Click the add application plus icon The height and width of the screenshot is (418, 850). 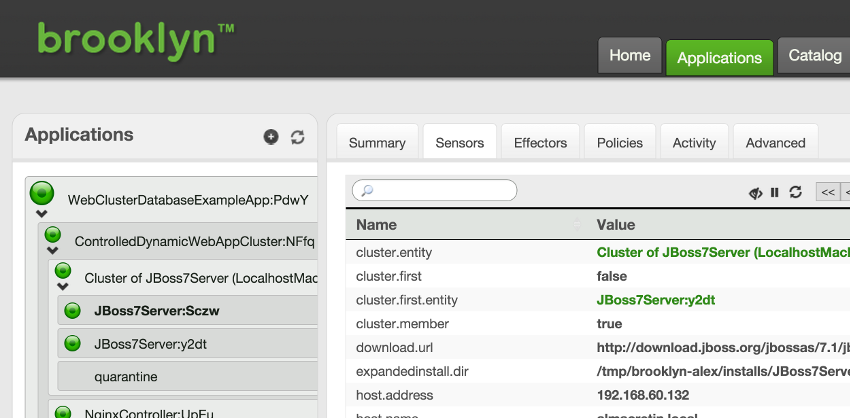click(x=271, y=137)
